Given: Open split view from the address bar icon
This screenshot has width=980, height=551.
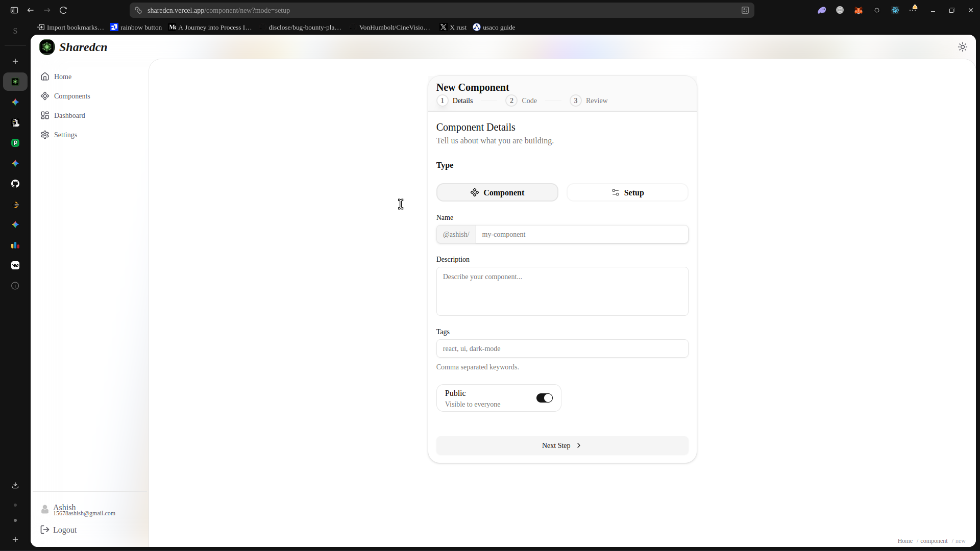Looking at the screenshot, I should [745, 10].
